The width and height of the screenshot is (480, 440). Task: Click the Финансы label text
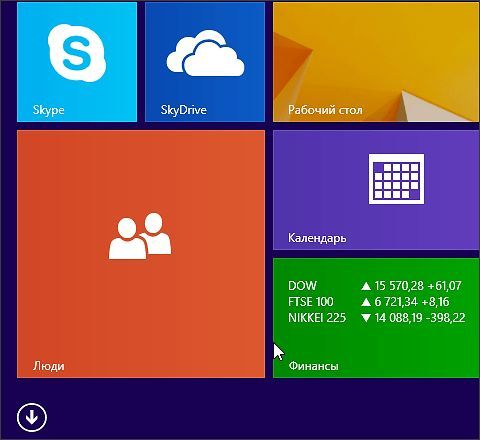313,366
